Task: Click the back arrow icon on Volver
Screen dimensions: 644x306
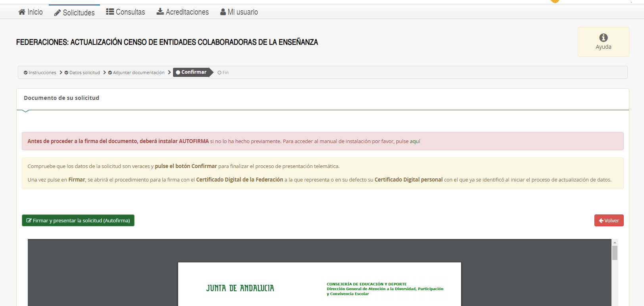Action: pyautogui.click(x=601, y=221)
